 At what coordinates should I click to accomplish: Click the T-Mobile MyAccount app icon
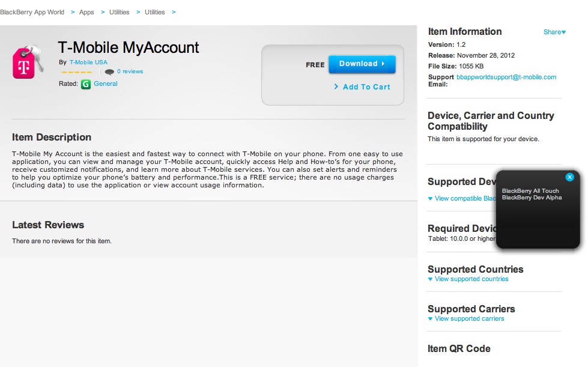[x=28, y=61]
